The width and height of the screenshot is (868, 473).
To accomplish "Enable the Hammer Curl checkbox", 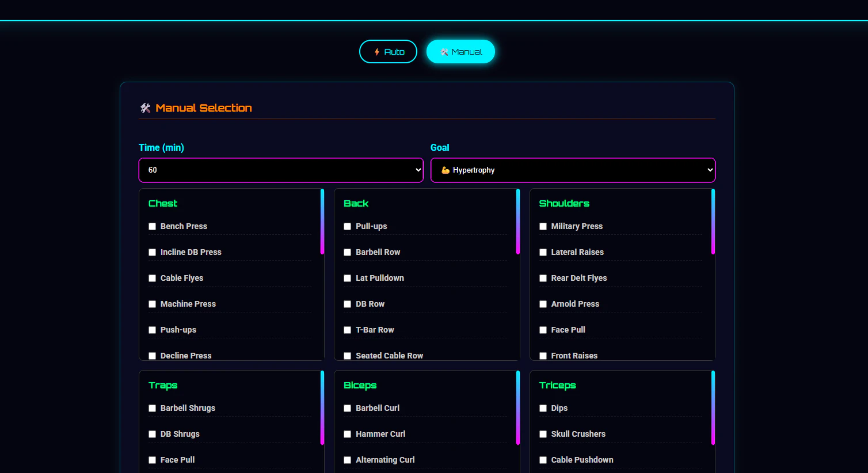I will [x=348, y=434].
